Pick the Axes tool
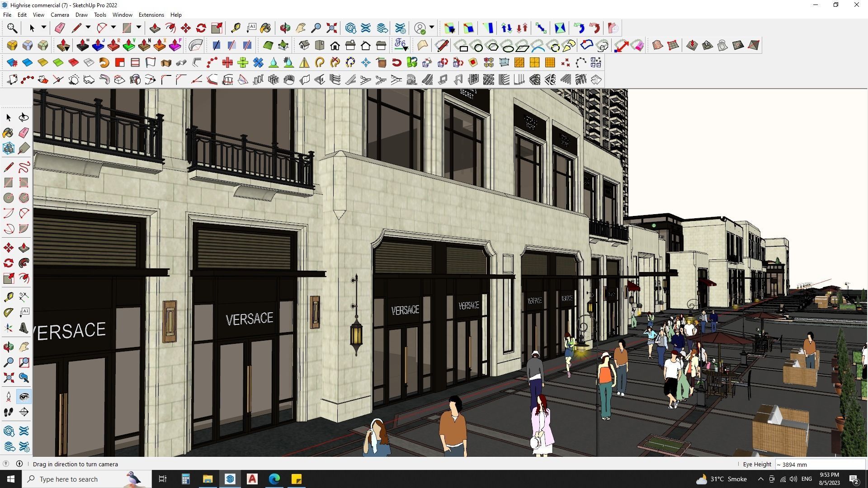The image size is (868, 488). [x=9, y=328]
